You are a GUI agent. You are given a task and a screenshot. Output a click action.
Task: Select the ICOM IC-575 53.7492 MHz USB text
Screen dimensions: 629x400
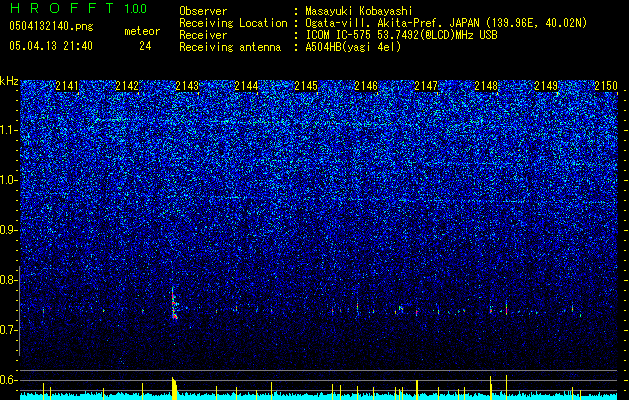401,35
